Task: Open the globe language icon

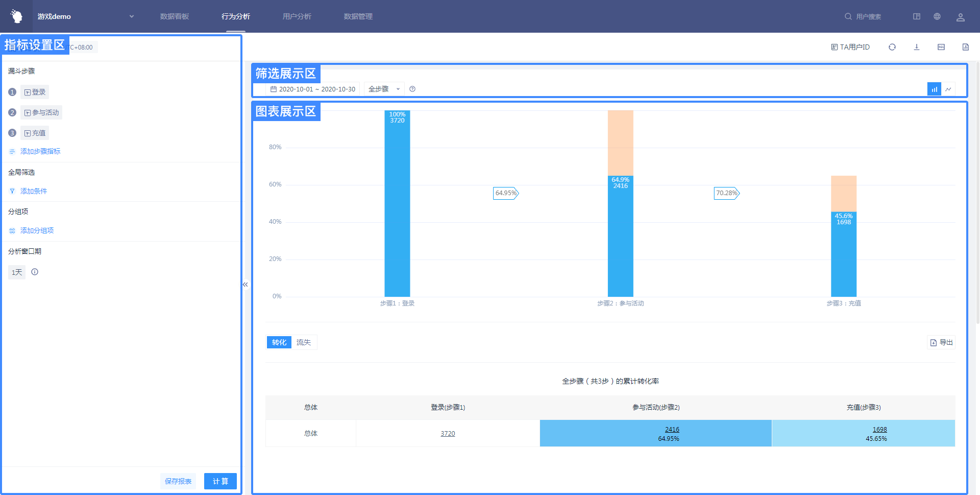Action: click(937, 16)
